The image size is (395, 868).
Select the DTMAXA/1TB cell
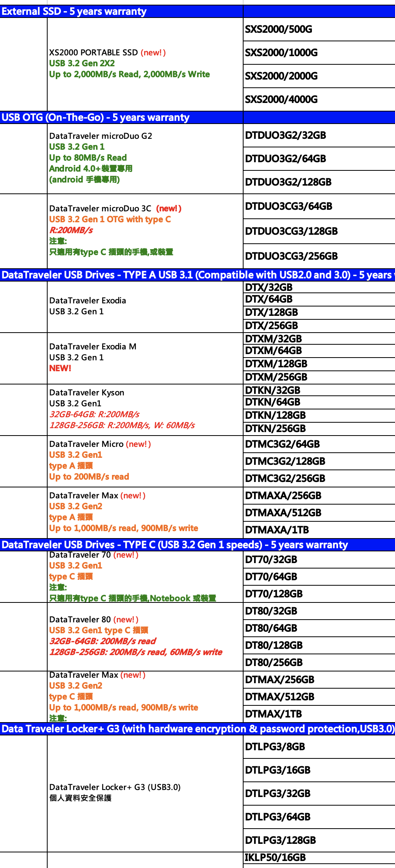click(319, 530)
